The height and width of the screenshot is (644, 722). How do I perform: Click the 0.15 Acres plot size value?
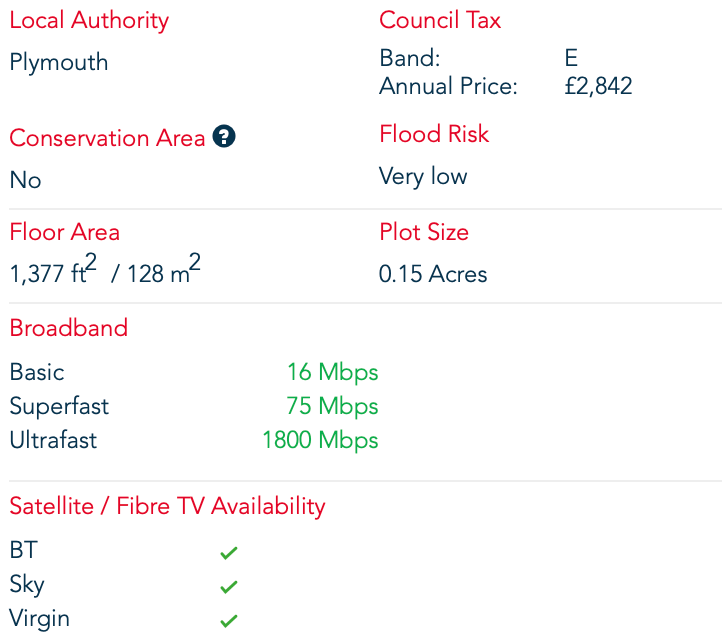(x=433, y=274)
